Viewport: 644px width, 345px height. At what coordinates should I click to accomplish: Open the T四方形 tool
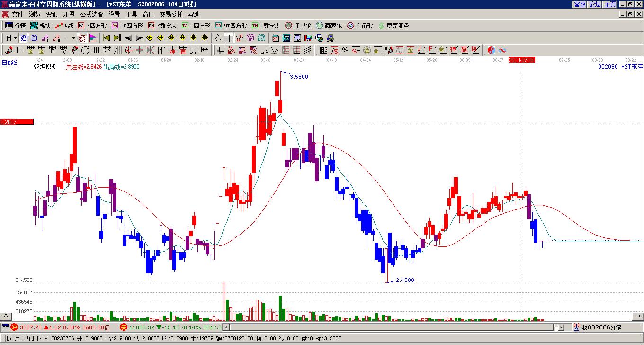coord(196,26)
